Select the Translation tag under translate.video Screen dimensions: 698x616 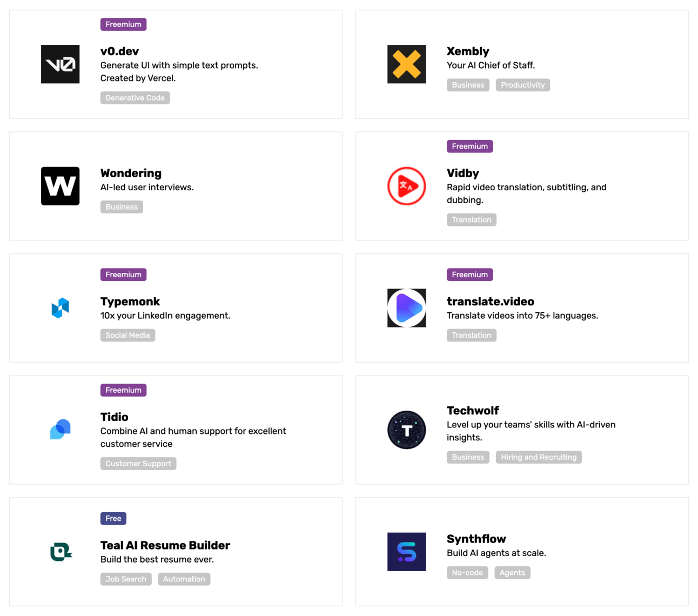pyautogui.click(x=472, y=335)
